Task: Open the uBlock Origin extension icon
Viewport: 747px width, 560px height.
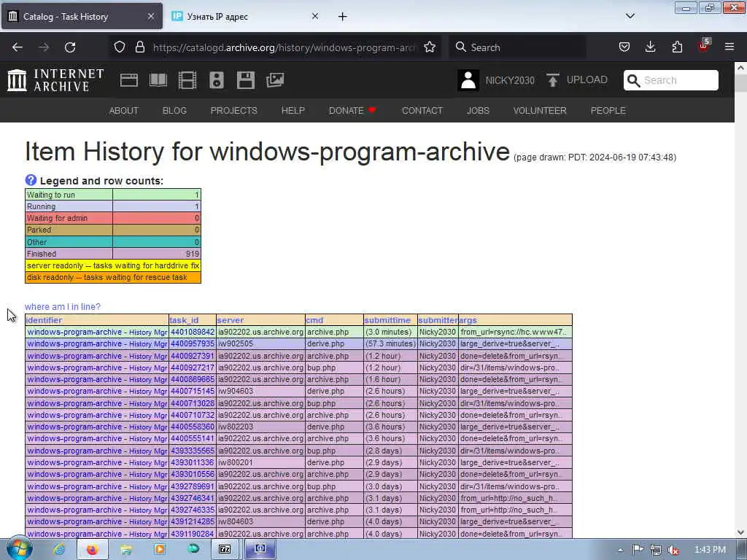Action: [x=704, y=46]
